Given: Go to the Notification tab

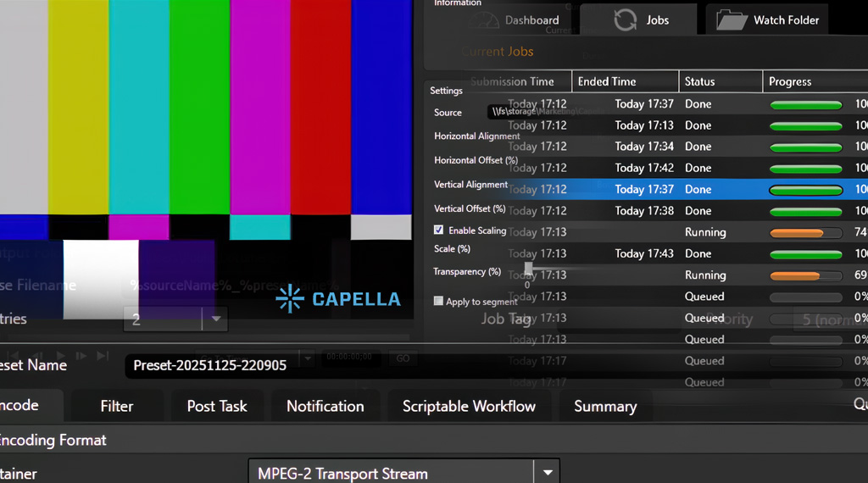Looking at the screenshot, I should (325, 406).
